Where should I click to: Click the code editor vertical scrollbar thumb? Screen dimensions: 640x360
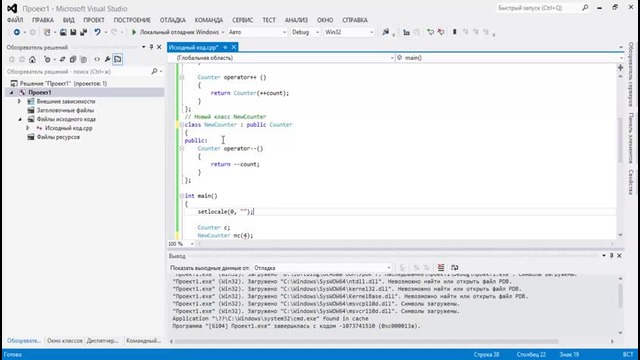[620, 140]
